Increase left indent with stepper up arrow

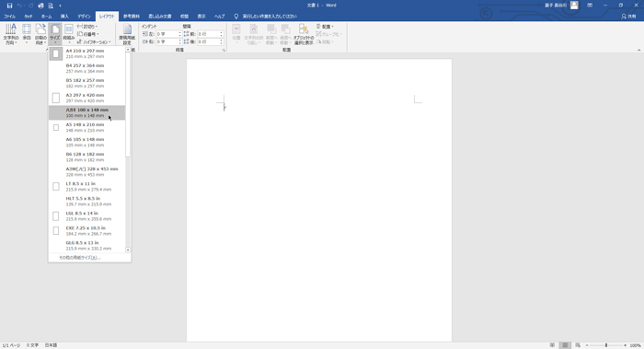click(x=180, y=32)
